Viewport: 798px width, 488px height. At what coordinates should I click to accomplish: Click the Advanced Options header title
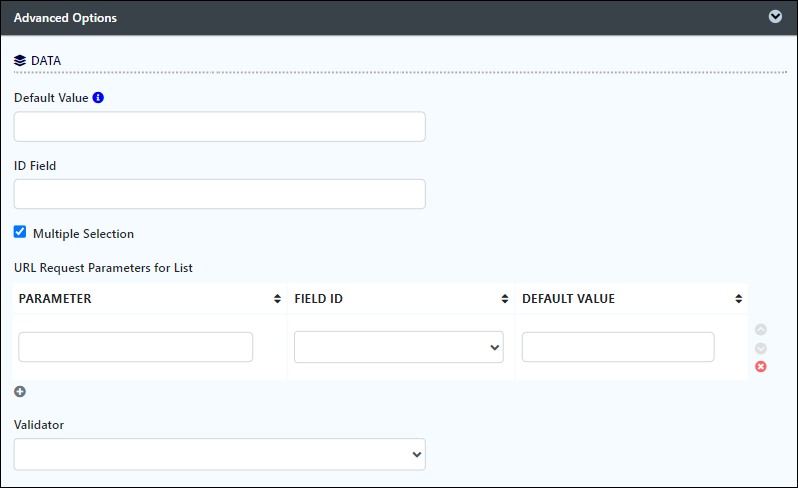click(x=65, y=18)
